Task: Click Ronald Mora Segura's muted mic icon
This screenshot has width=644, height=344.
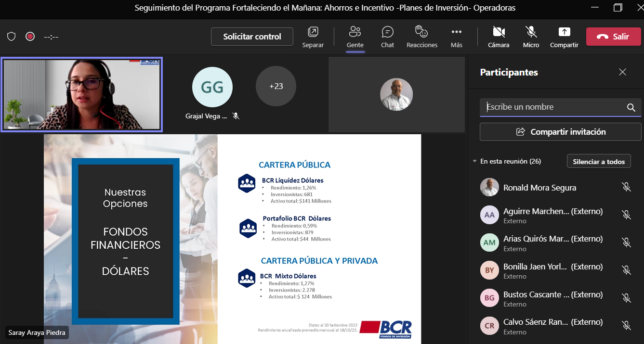Action: [x=626, y=187]
